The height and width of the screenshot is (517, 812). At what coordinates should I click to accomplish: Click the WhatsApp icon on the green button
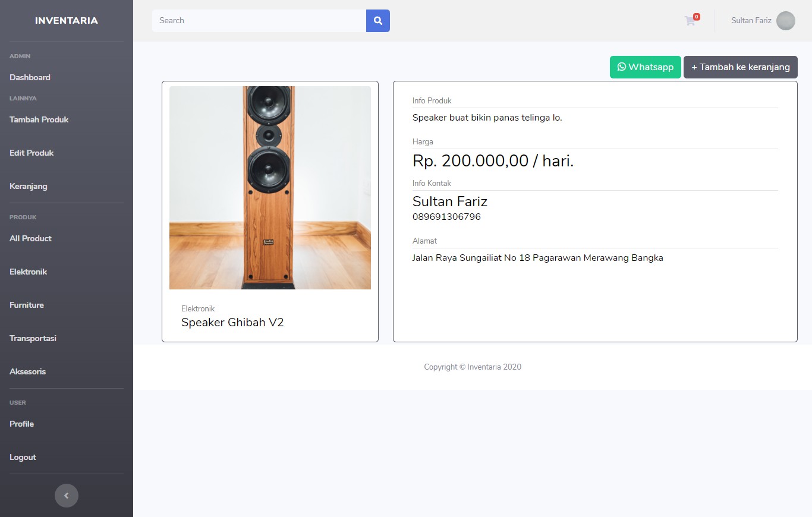[622, 67]
